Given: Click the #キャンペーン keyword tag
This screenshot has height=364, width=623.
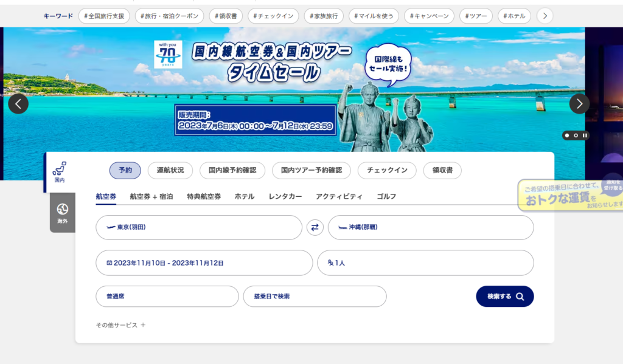Looking at the screenshot, I should (x=429, y=16).
